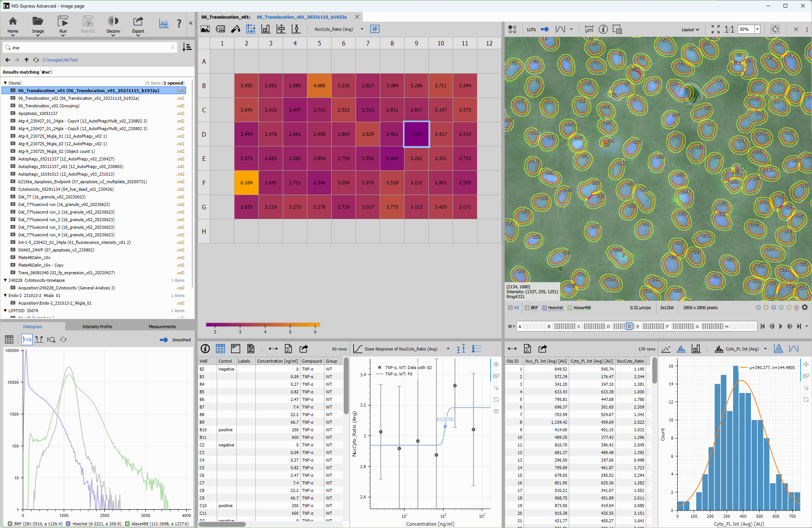This screenshot has width=812, height=528.
Task: Select well F2 in plate heatmap
Action: pyautogui.click(x=246, y=183)
